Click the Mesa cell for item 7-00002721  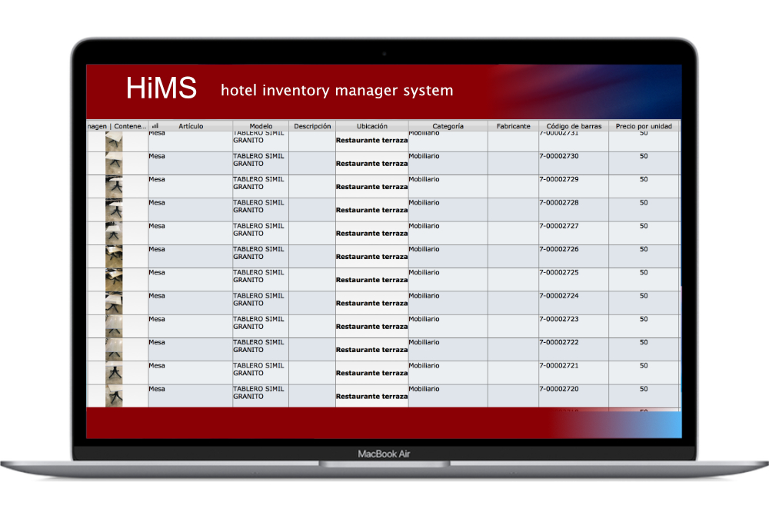coord(157,365)
